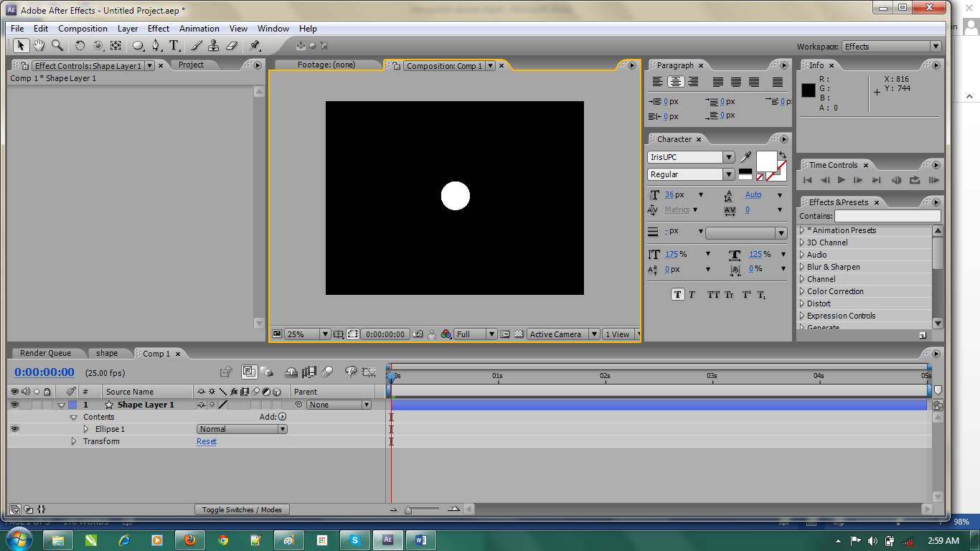This screenshot has height=551, width=980.
Task: Select the Horizontal Type tool
Action: click(x=174, y=45)
